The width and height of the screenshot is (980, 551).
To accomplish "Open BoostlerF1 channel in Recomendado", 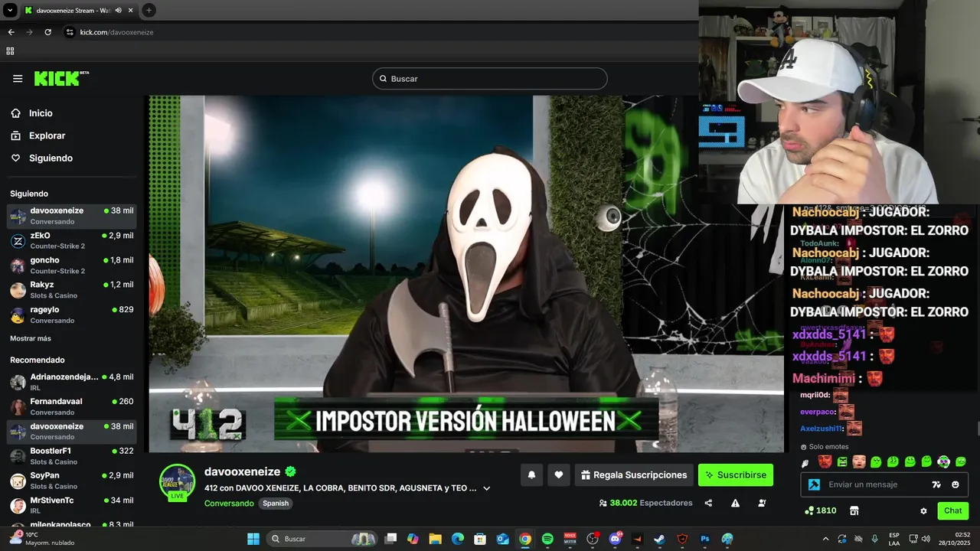I will pos(72,456).
